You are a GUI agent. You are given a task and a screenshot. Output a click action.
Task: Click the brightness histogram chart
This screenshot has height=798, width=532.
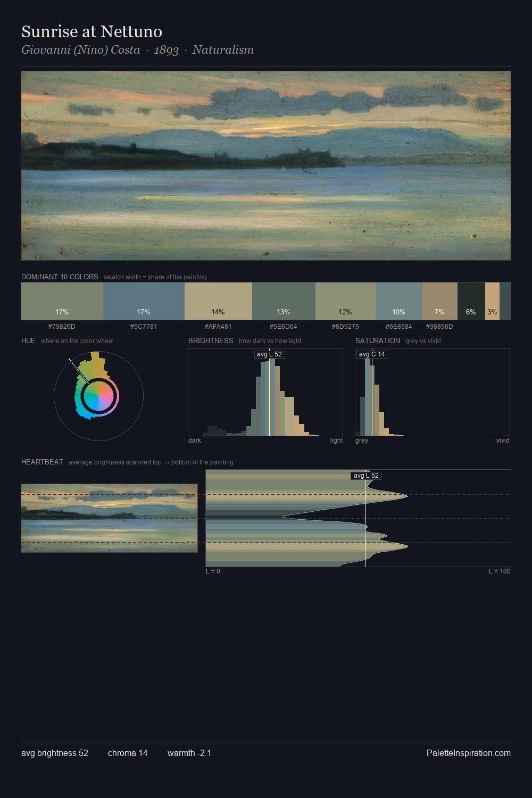pyautogui.click(x=265, y=392)
